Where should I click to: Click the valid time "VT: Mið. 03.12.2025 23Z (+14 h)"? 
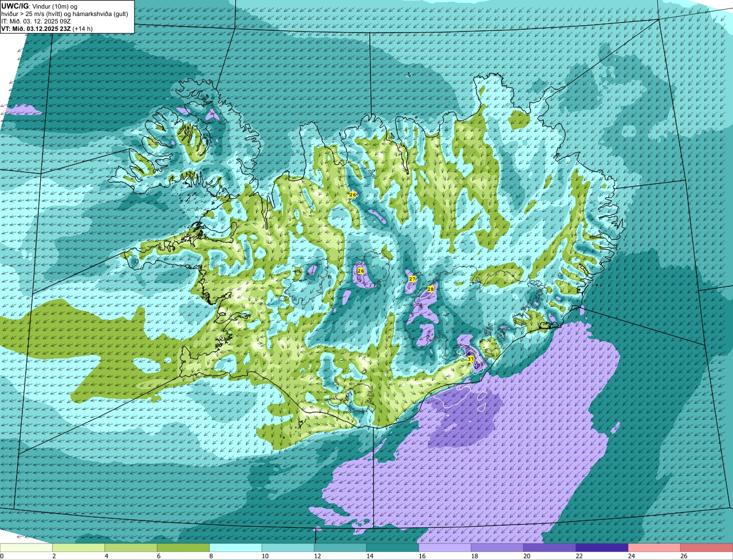[47, 28]
